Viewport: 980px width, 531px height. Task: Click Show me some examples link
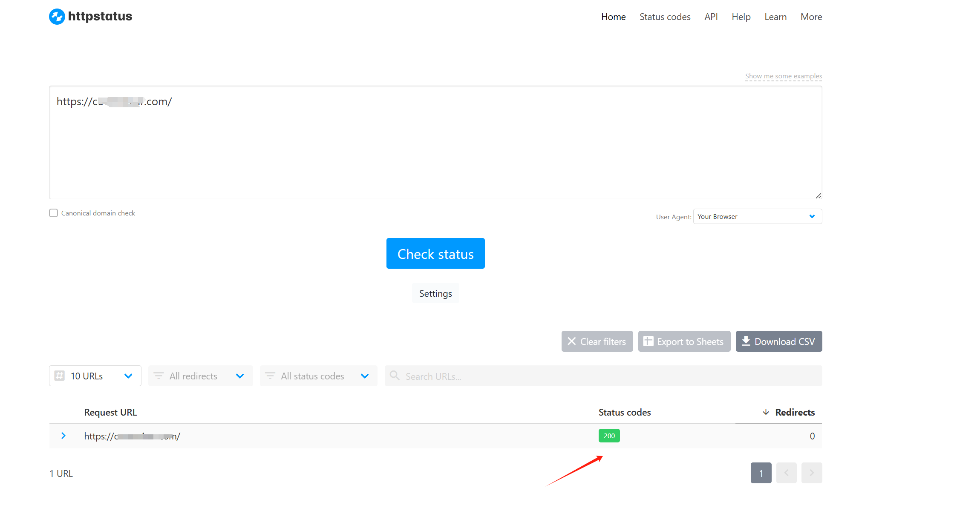[x=783, y=76]
